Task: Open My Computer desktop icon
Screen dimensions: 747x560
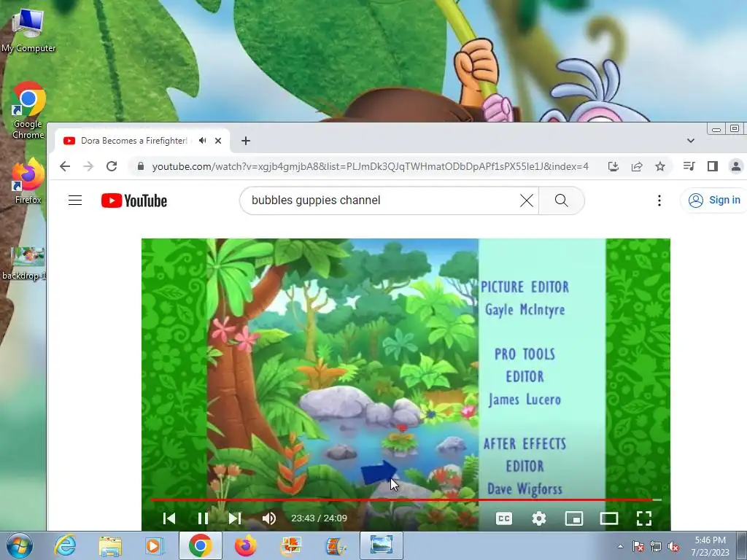Action: point(28,30)
